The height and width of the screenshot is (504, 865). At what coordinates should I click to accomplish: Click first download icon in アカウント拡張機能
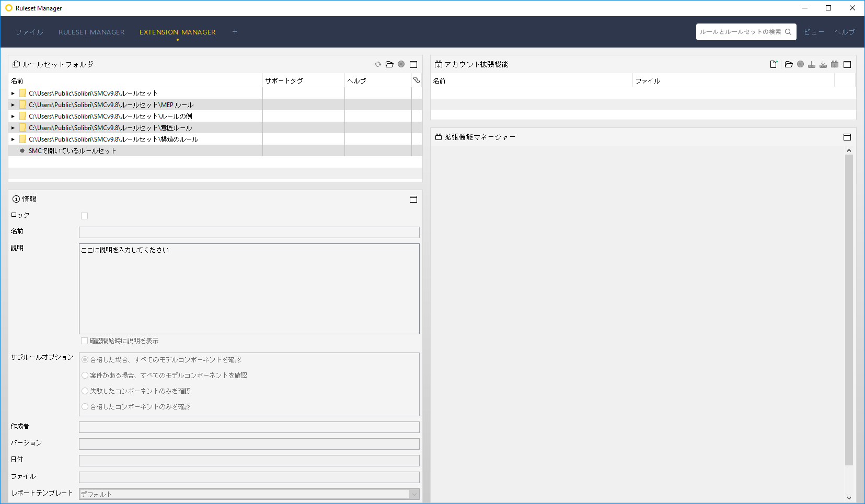[812, 64]
